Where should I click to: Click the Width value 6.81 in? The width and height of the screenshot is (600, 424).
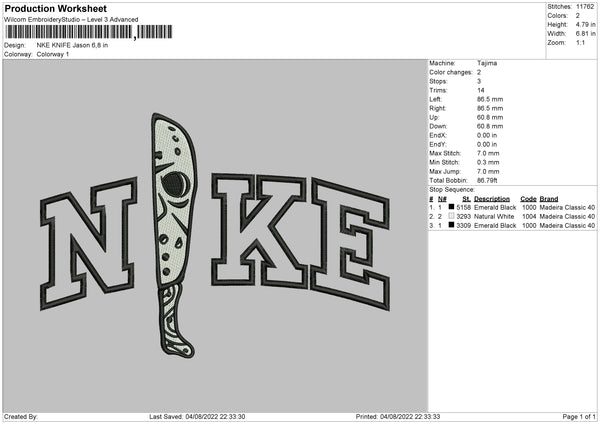[x=585, y=34]
